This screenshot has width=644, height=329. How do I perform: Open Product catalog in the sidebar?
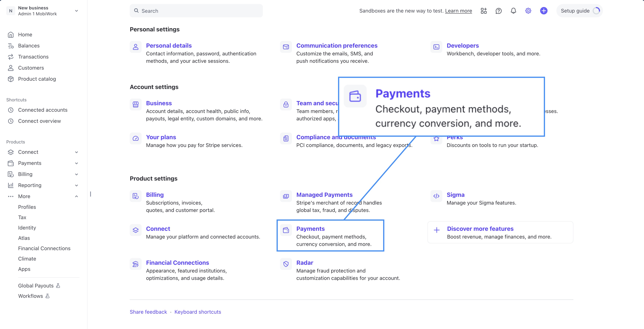pyautogui.click(x=37, y=79)
